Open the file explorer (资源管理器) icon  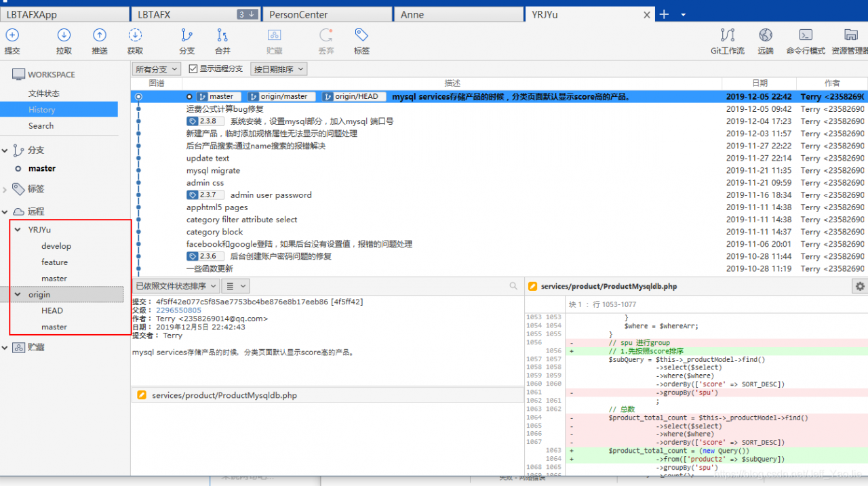coord(850,35)
